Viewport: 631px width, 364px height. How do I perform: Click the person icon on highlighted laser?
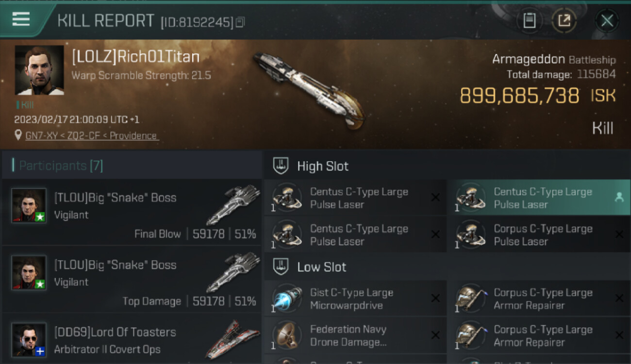click(619, 197)
